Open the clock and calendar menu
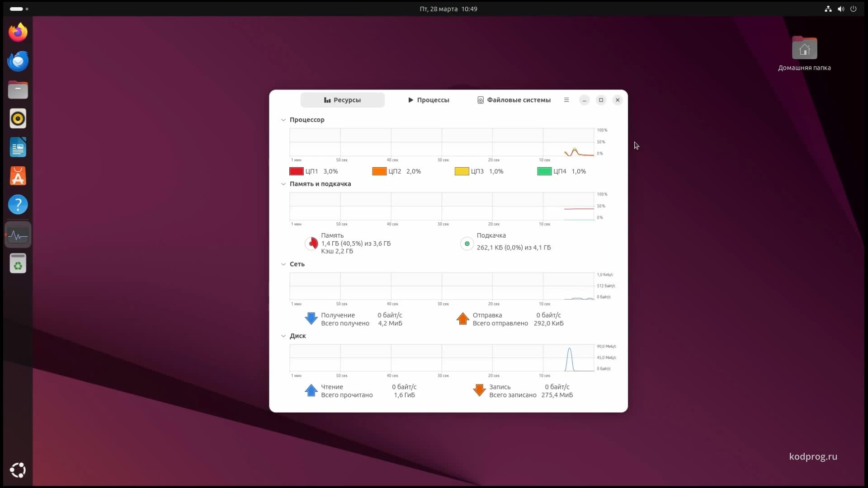 pos(448,9)
